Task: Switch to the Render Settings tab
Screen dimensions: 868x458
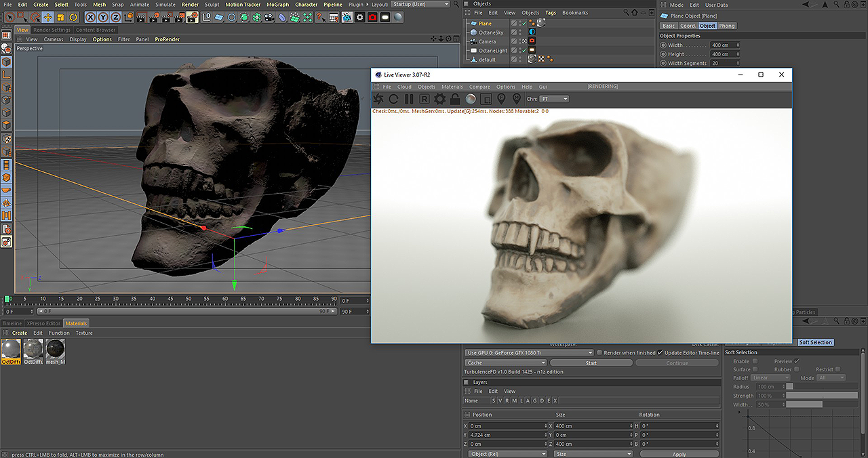Action: [52, 30]
